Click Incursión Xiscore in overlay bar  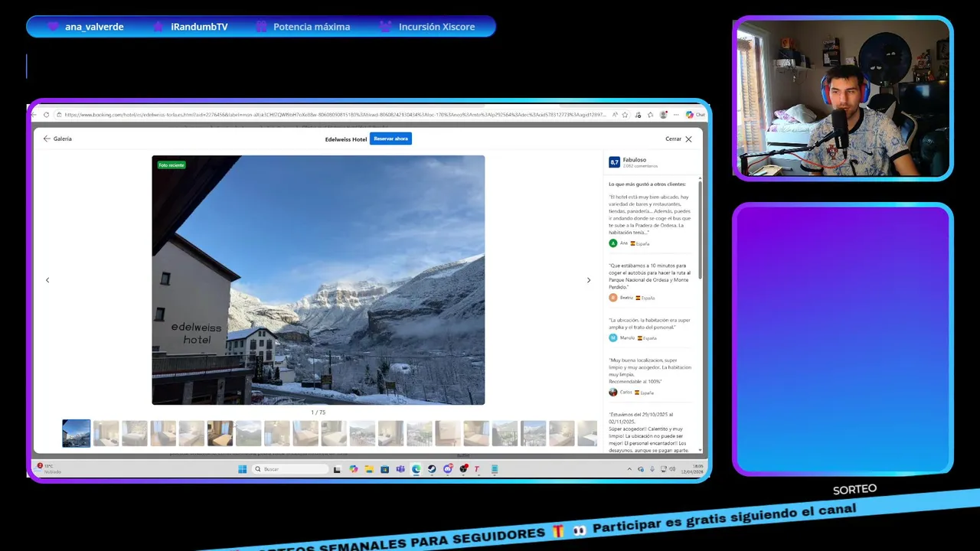coord(436,27)
